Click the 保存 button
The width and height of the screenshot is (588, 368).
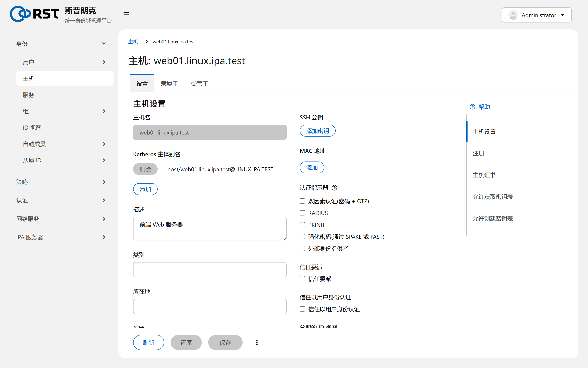[225, 342]
